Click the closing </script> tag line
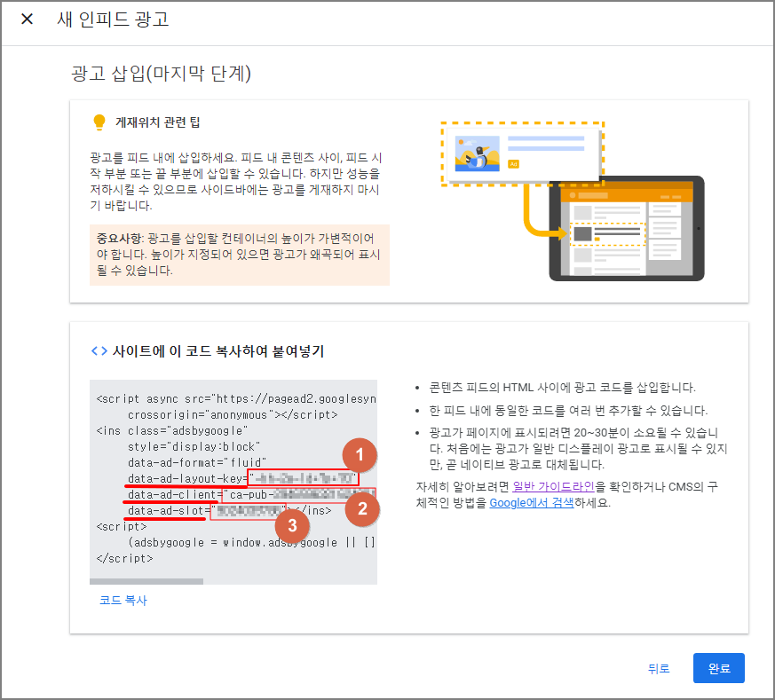This screenshot has width=775, height=700. pos(124,558)
